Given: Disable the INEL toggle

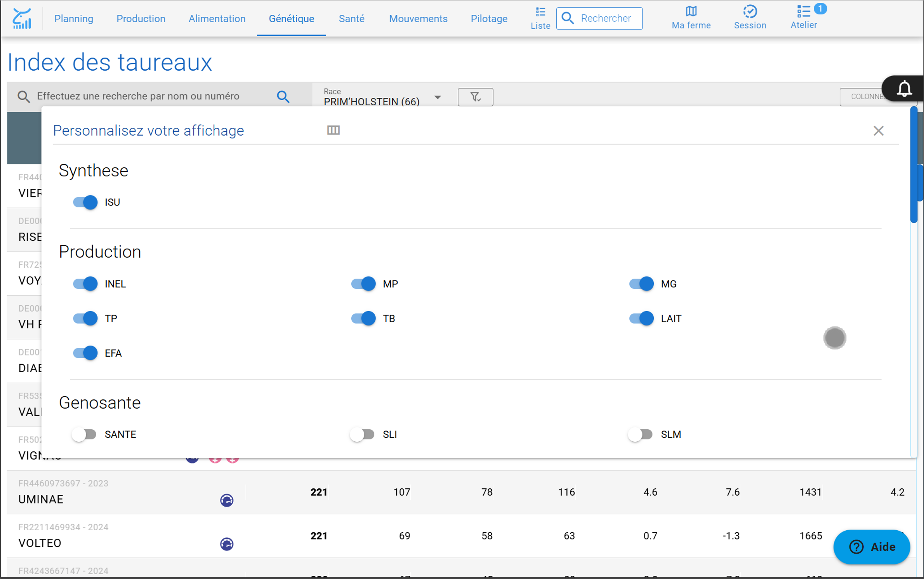Looking at the screenshot, I should (x=85, y=284).
